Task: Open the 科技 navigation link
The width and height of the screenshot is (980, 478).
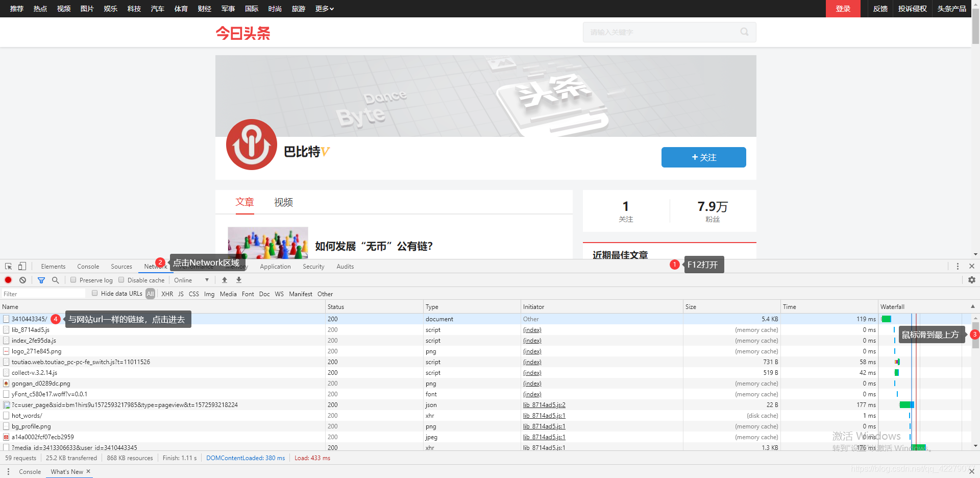Action: click(134, 9)
